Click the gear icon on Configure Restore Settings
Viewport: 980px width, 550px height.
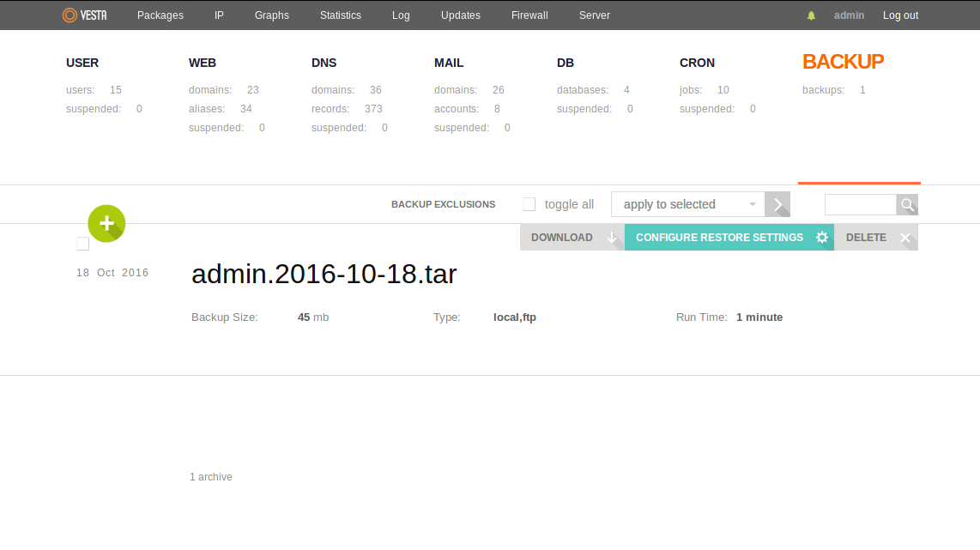point(821,238)
